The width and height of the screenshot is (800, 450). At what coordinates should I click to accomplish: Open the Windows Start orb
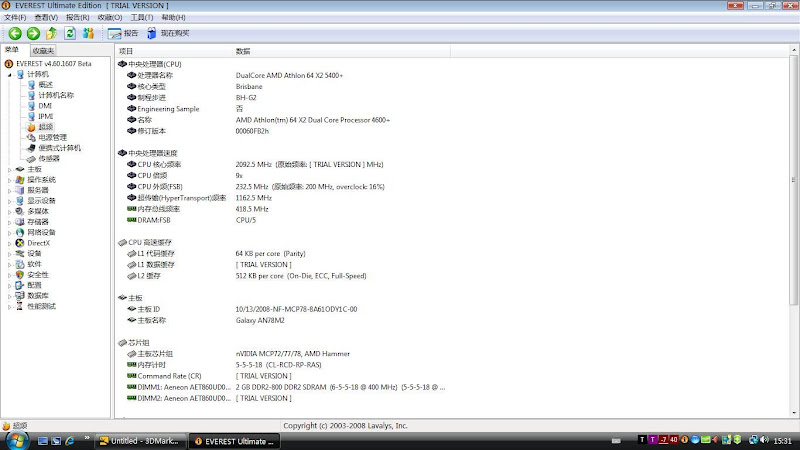coord(16,440)
